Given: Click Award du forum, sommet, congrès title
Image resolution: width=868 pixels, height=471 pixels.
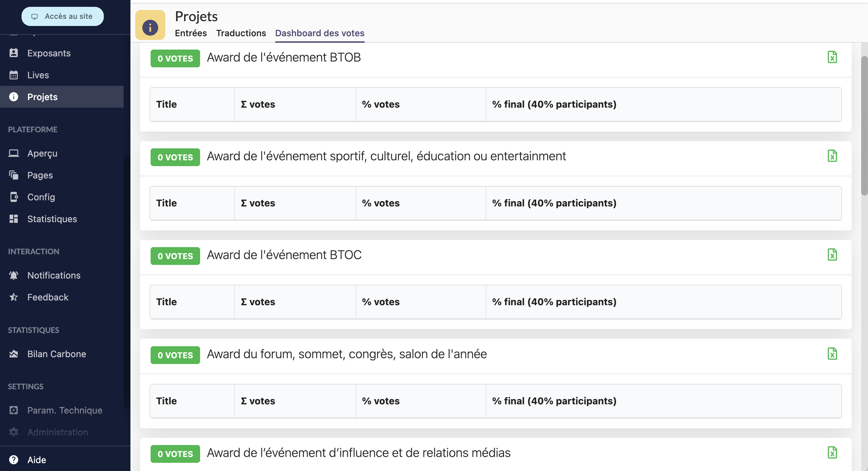Looking at the screenshot, I should [x=347, y=354].
